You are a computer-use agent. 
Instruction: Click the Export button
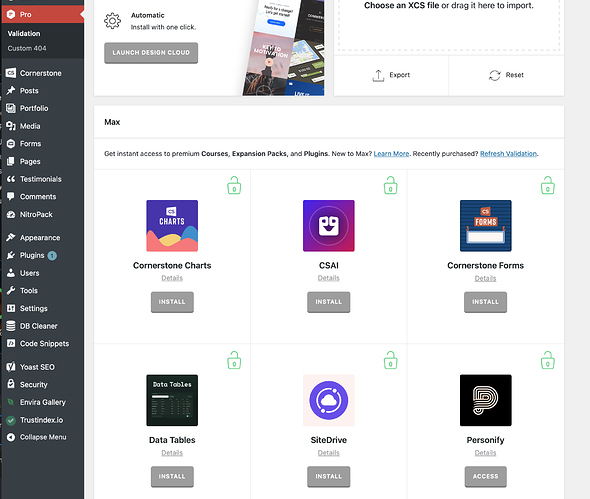coord(391,75)
